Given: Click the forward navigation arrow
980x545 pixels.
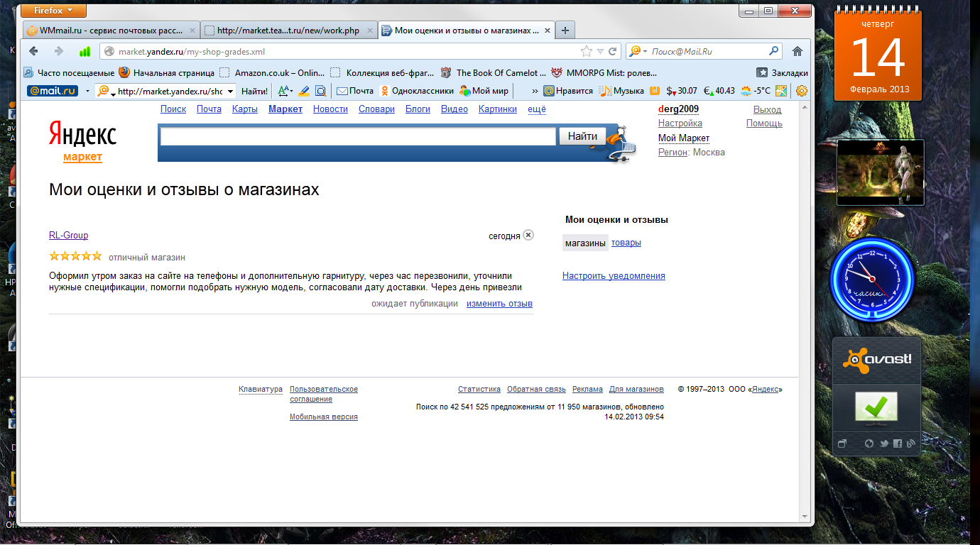Looking at the screenshot, I should pyautogui.click(x=59, y=51).
